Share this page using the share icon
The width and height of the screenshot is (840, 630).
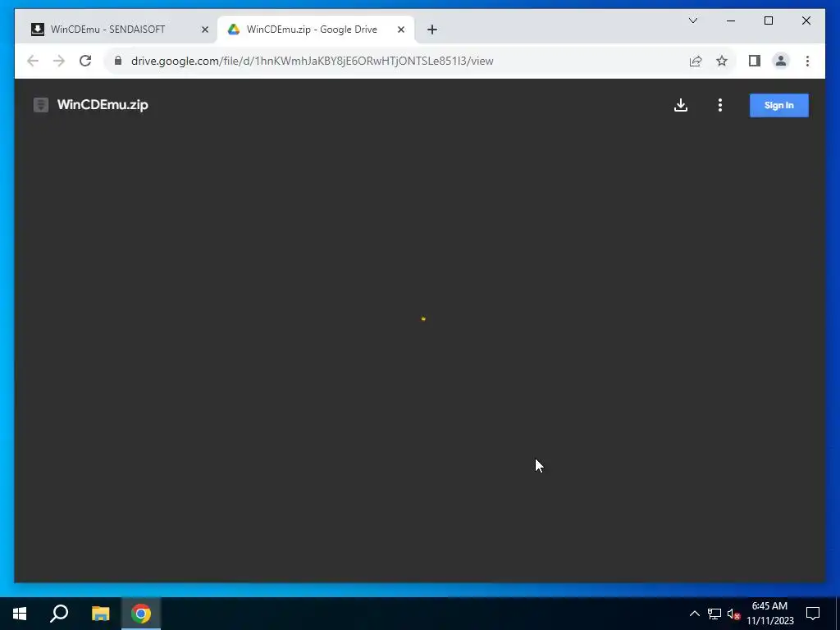pos(696,61)
